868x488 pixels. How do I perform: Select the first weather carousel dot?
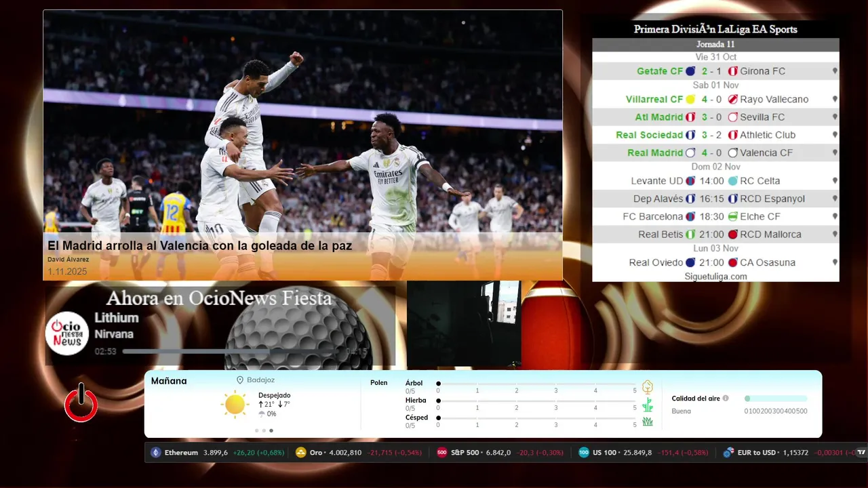point(256,430)
